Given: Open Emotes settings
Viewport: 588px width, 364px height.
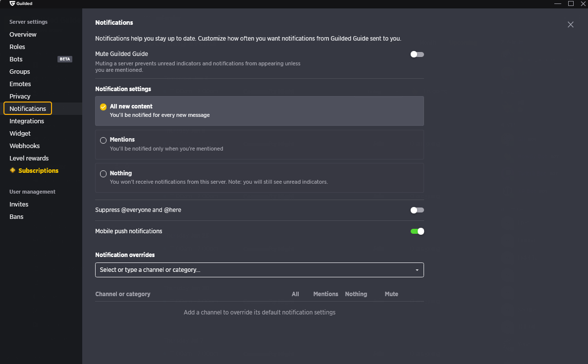Looking at the screenshot, I should coord(20,84).
